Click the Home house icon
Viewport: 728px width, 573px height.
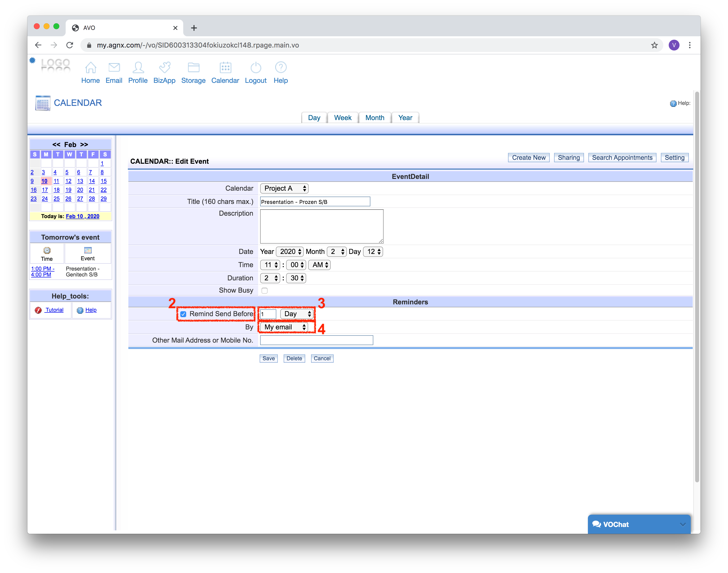point(91,67)
